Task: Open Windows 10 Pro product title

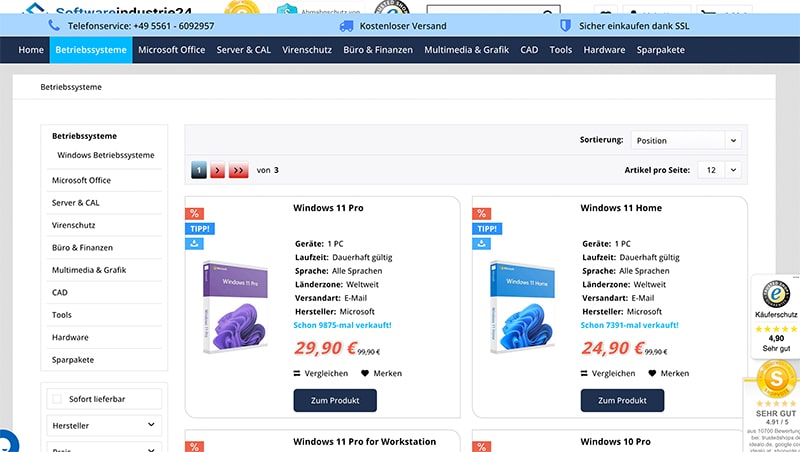Action: [x=615, y=442]
